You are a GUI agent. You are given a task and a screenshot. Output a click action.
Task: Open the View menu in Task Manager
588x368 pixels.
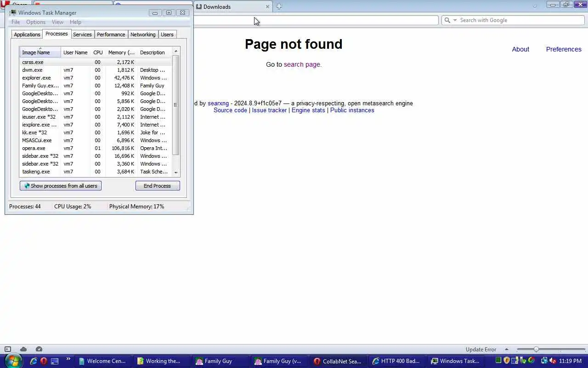coord(57,22)
